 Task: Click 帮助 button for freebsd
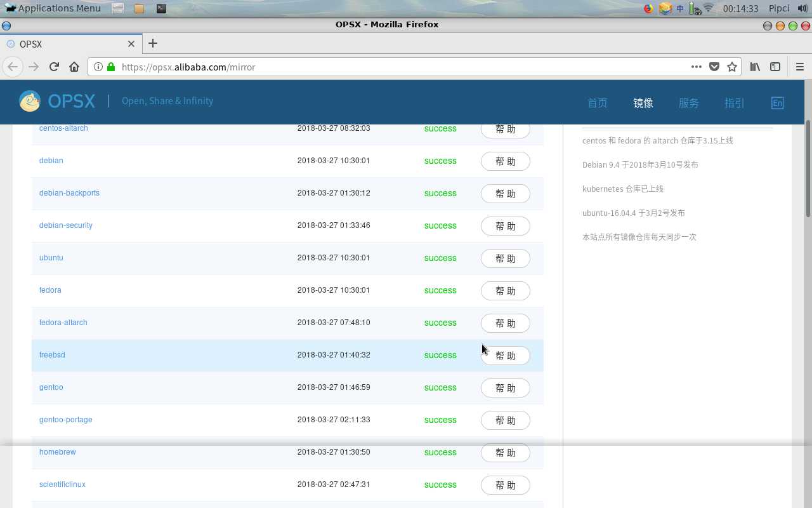click(505, 356)
